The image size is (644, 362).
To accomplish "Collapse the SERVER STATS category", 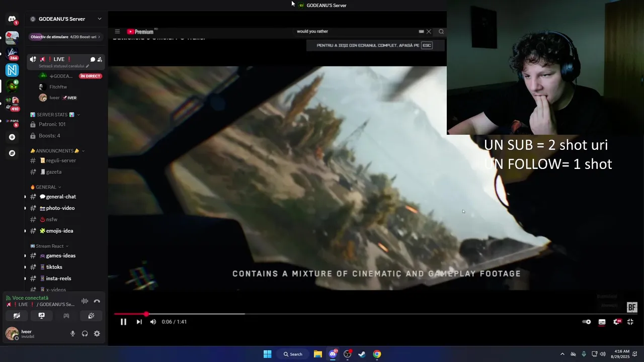I will coord(55,115).
